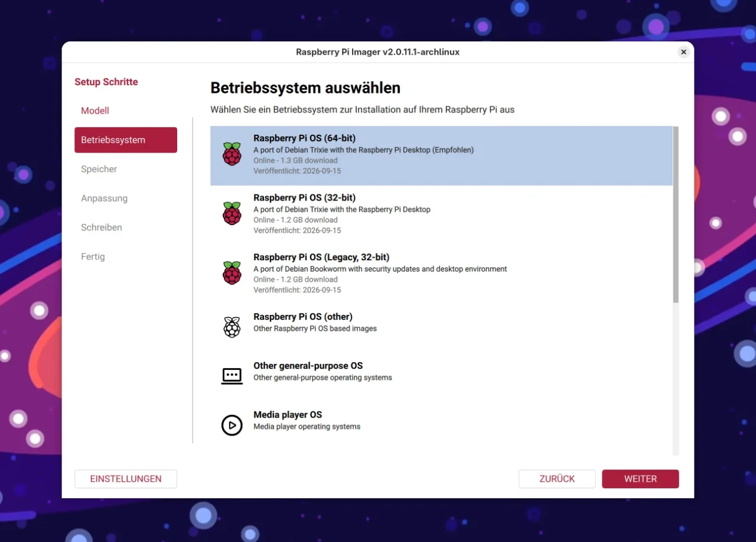Choose Raspberry Pi OS (32-bit) title

point(304,197)
